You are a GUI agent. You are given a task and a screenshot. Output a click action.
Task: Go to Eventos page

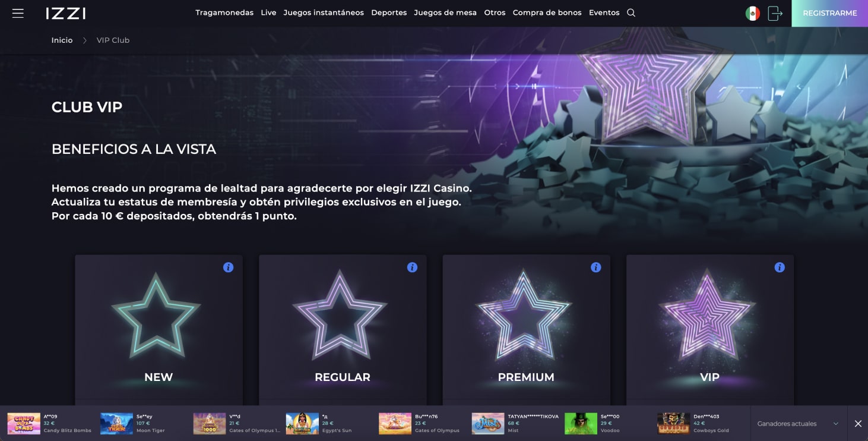click(x=604, y=12)
